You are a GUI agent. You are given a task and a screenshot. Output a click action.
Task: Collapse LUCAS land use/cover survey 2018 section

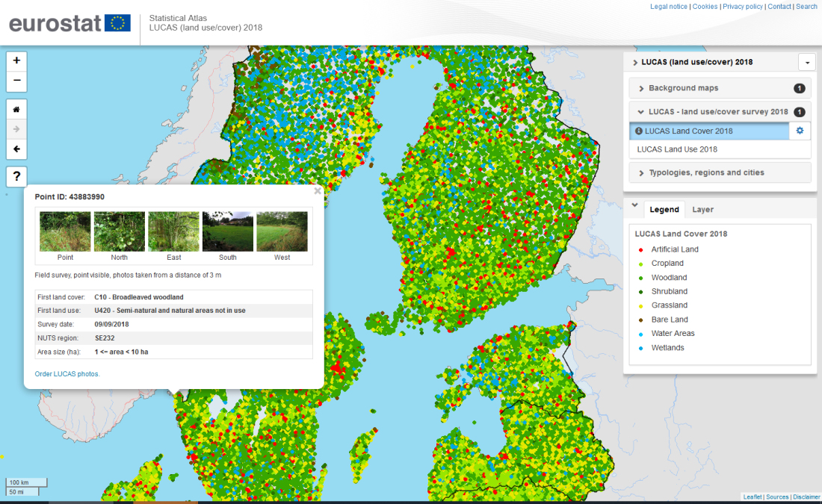tap(717, 111)
